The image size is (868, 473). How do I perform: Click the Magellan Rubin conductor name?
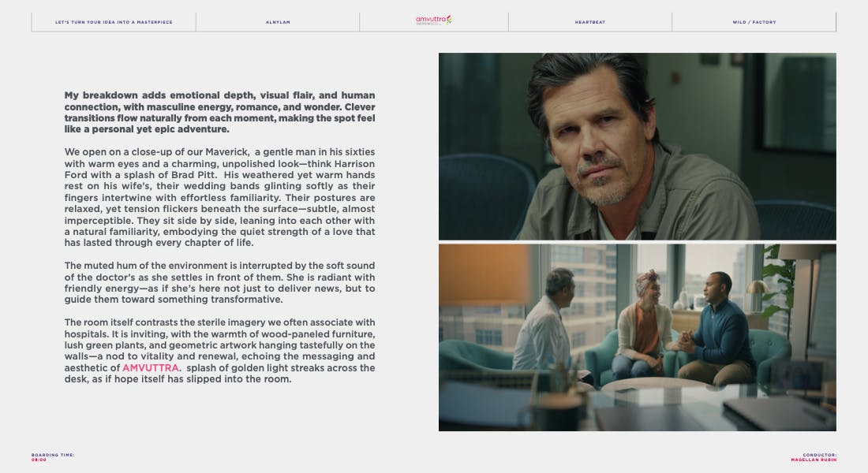point(813,459)
